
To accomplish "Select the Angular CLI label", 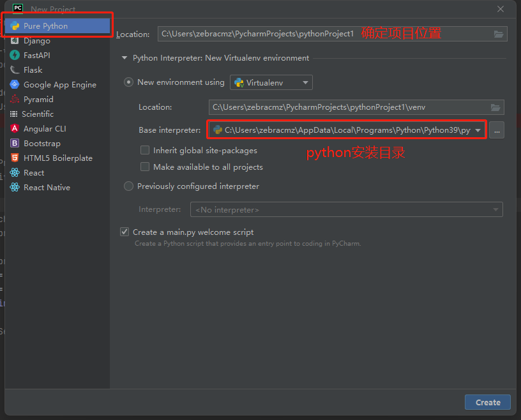I will tap(45, 128).
